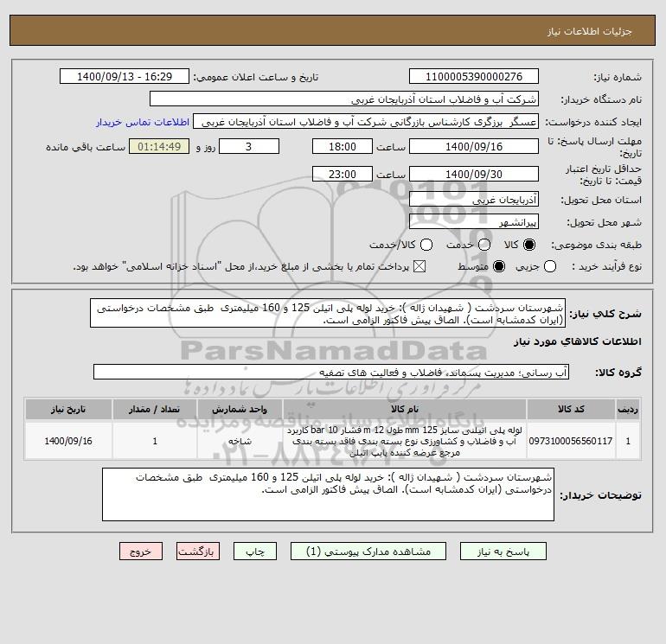Click the پاسخ به نیاز button
The width and height of the screenshot is (666, 644).
[503, 552]
